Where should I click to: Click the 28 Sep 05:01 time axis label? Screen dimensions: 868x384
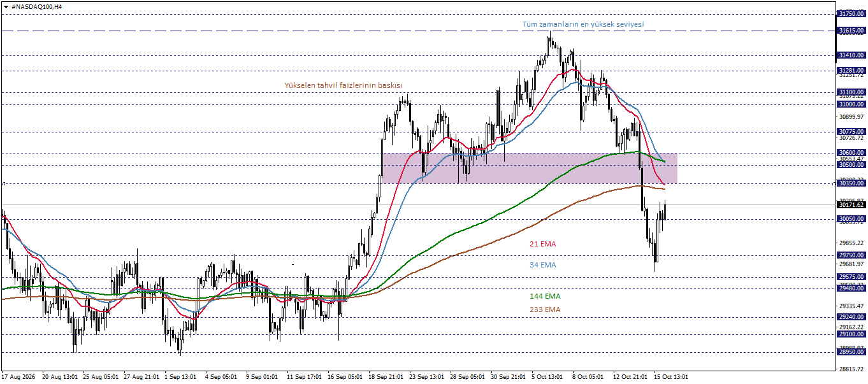[467, 377]
